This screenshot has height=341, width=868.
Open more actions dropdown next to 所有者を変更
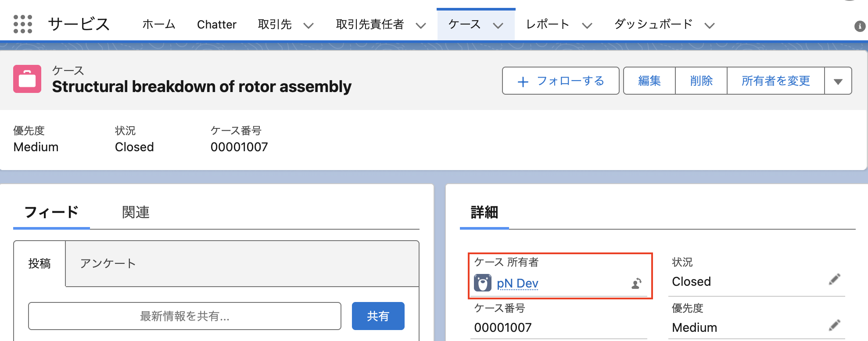click(838, 81)
